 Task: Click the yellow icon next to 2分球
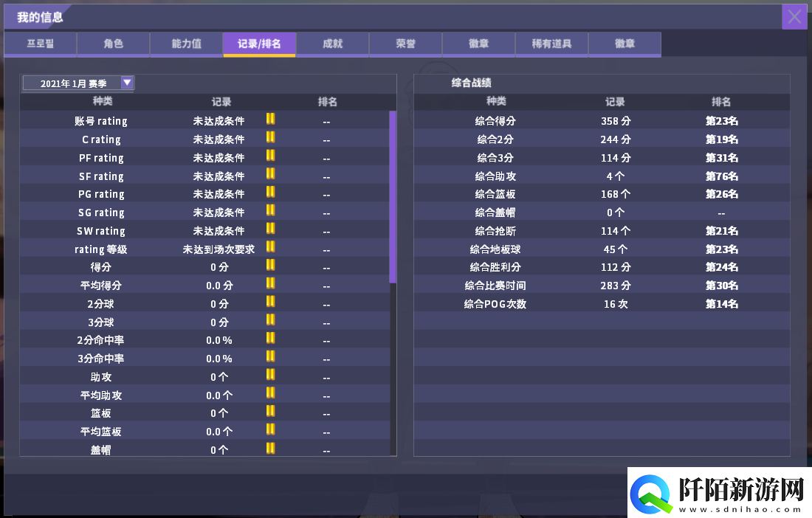coord(270,303)
